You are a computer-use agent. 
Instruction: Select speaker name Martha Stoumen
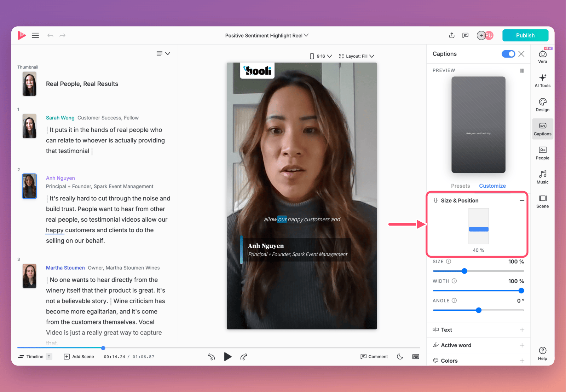point(65,268)
